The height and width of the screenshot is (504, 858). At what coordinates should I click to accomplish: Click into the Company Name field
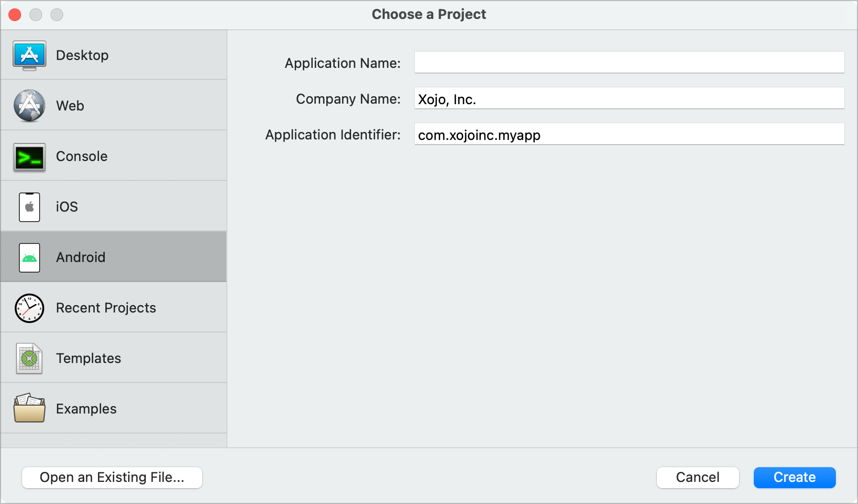pos(629,98)
